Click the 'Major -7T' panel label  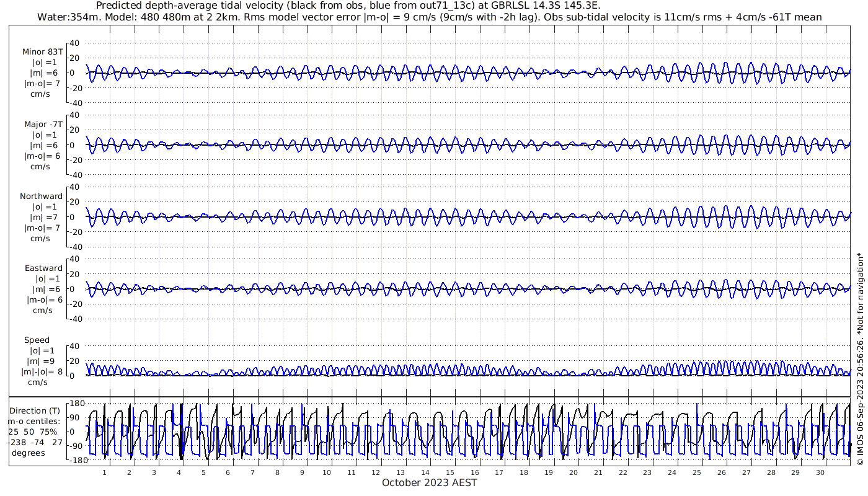43,124
